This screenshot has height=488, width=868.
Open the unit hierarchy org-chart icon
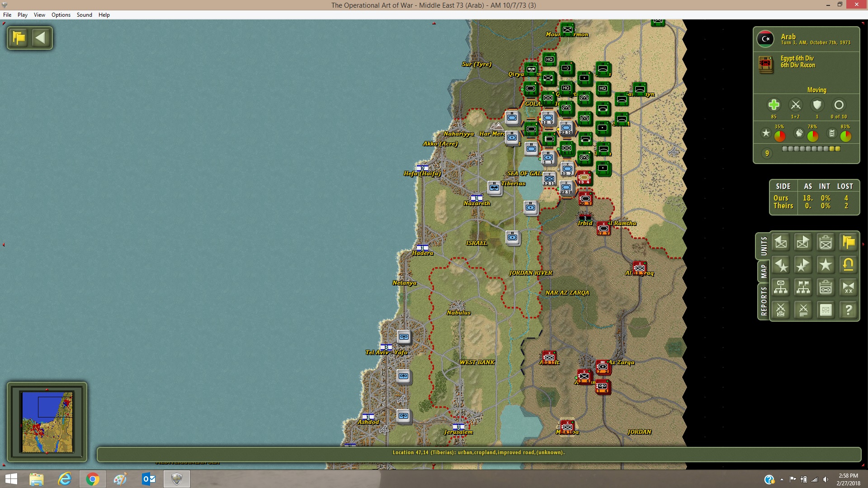781,287
